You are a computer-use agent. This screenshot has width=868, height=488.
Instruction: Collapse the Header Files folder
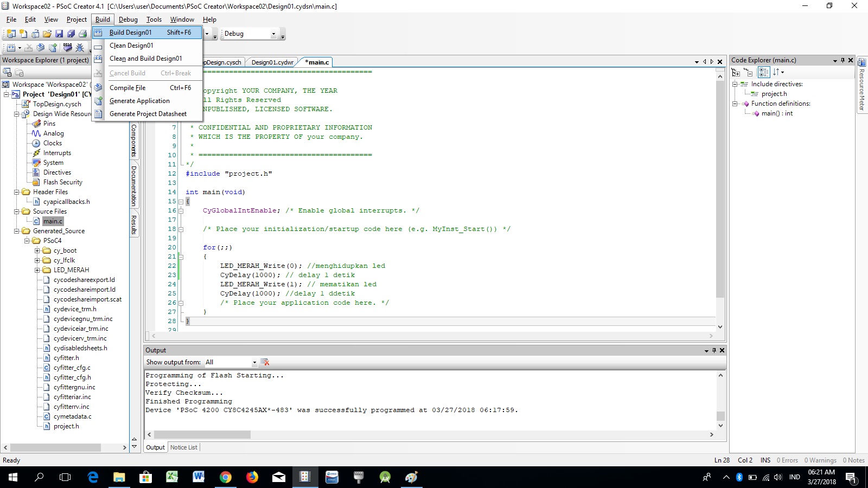[x=17, y=192]
